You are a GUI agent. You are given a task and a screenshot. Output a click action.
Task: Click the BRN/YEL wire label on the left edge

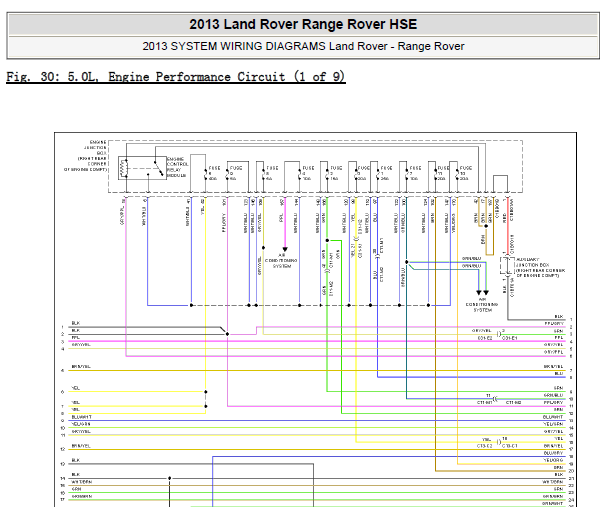82,445
